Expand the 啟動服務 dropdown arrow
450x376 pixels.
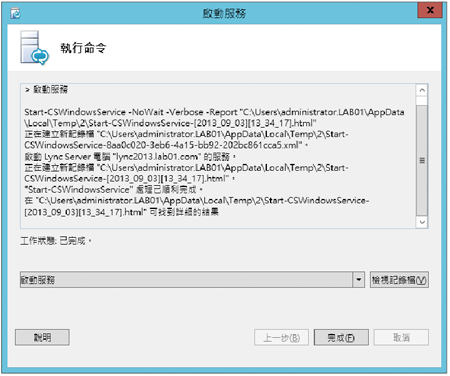[x=359, y=280]
